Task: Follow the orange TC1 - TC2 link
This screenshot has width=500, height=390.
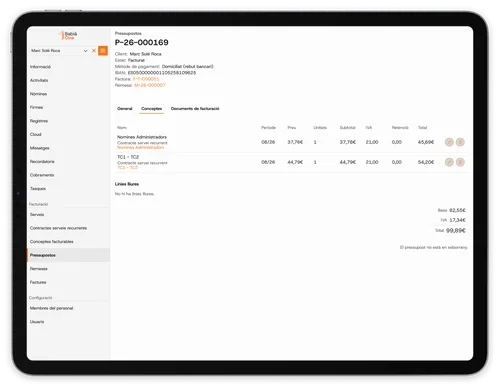Action: point(127,167)
